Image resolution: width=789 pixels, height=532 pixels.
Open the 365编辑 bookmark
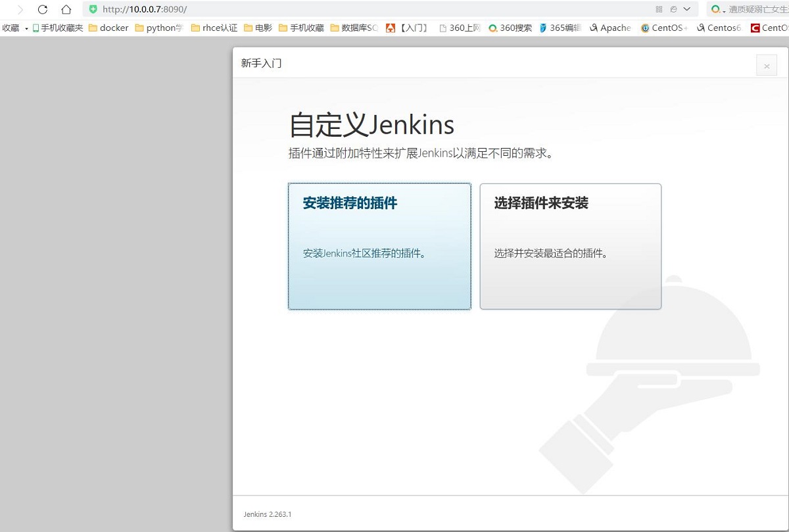(x=561, y=28)
